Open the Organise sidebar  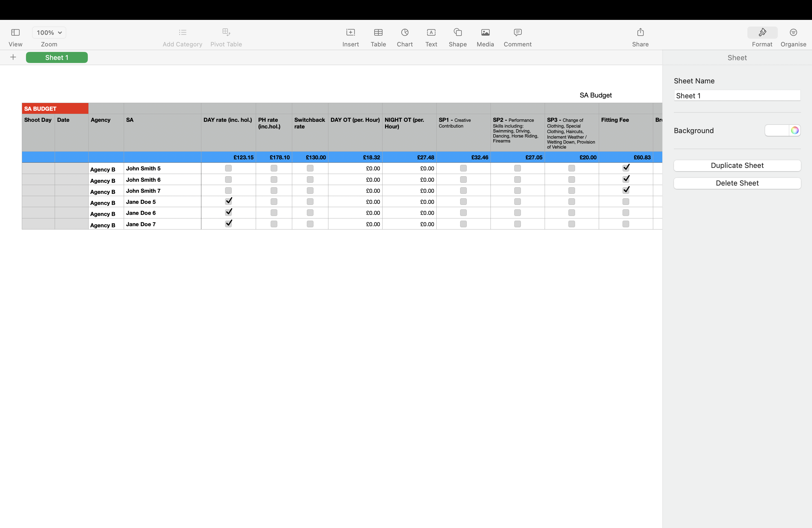point(793,33)
